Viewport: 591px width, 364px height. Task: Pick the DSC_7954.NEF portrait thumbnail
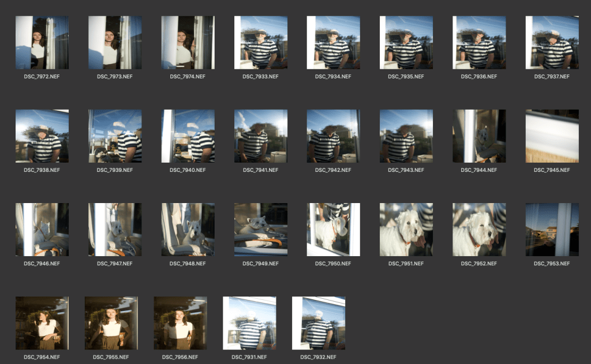[x=42, y=323]
